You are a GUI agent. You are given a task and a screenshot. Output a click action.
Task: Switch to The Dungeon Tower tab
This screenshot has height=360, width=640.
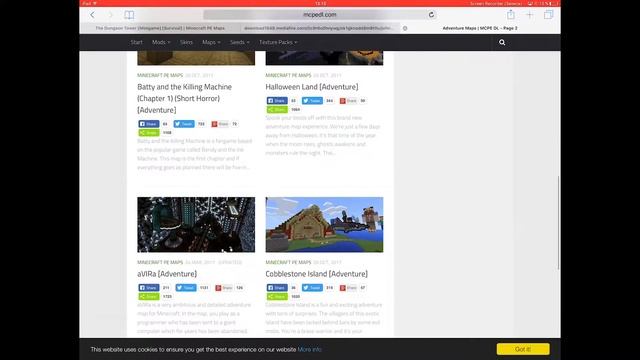click(160, 28)
